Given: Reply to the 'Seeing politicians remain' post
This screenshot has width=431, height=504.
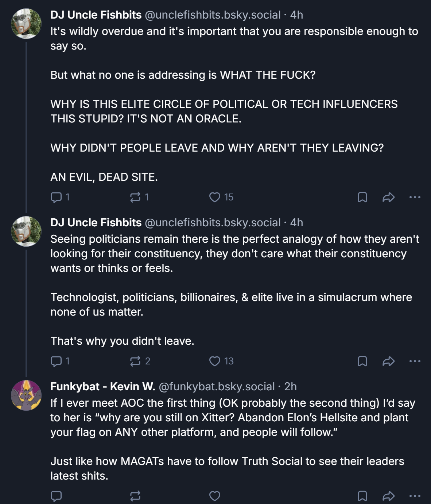Looking at the screenshot, I should [x=56, y=361].
